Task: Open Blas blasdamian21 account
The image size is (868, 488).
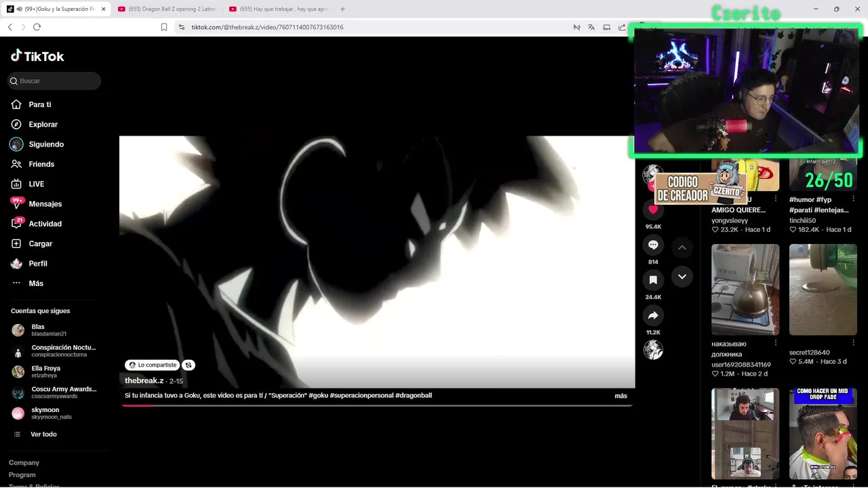Action: click(x=54, y=330)
